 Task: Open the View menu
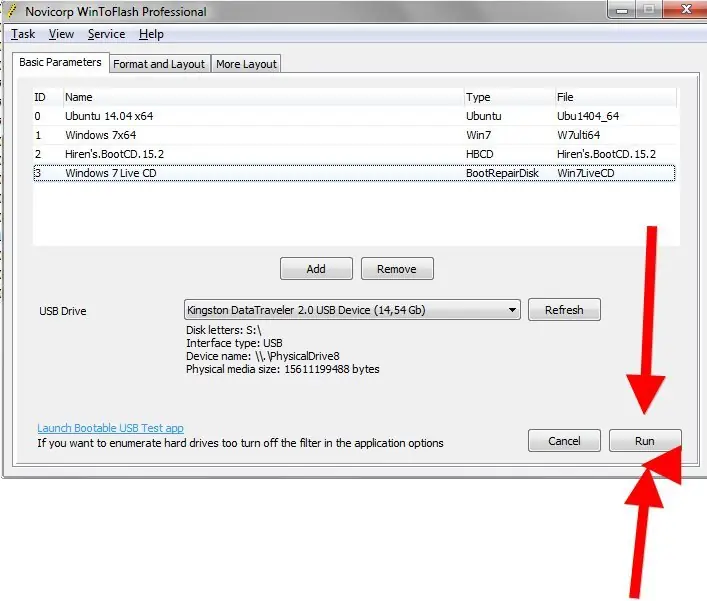[61, 34]
